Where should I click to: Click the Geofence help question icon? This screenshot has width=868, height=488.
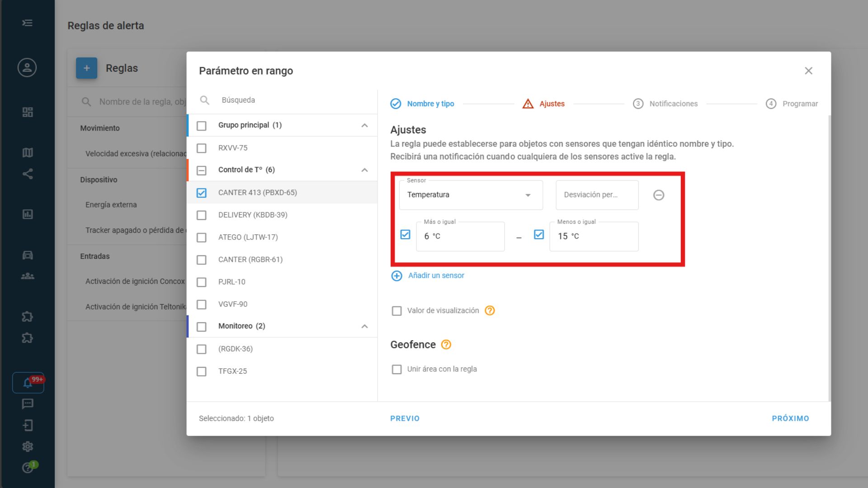coord(446,345)
